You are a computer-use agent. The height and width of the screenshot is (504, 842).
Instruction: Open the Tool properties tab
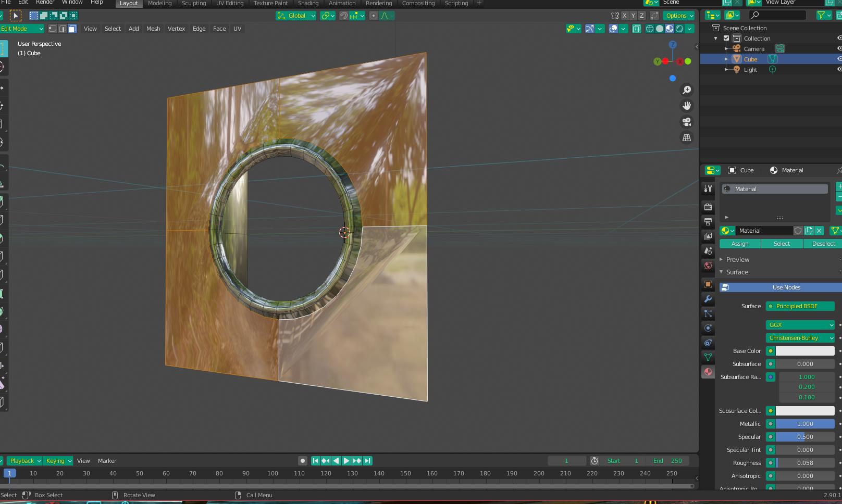click(708, 188)
